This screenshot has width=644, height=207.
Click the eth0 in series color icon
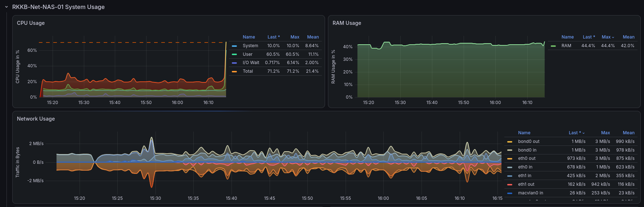(510, 167)
